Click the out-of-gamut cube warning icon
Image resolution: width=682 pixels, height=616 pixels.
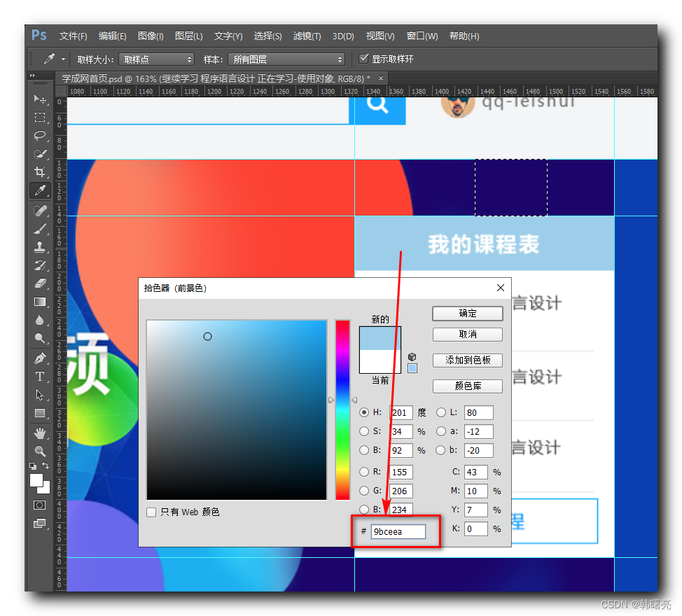pos(412,357)
